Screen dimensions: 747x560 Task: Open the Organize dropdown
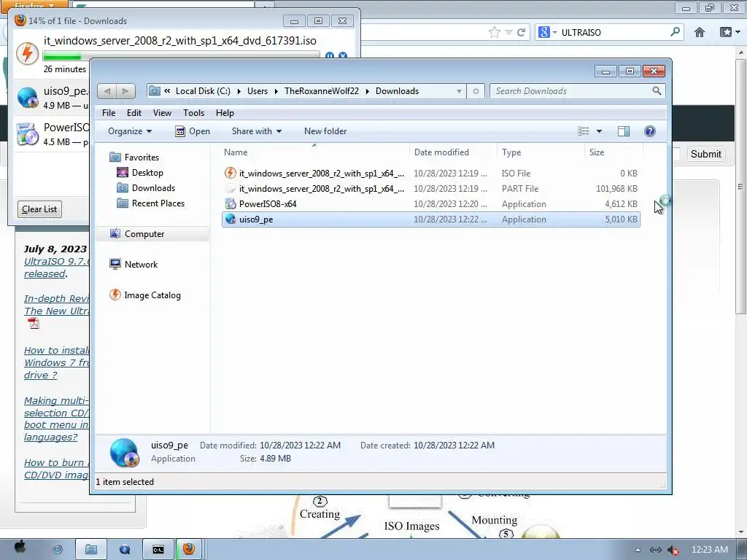[x=130, y=131]
